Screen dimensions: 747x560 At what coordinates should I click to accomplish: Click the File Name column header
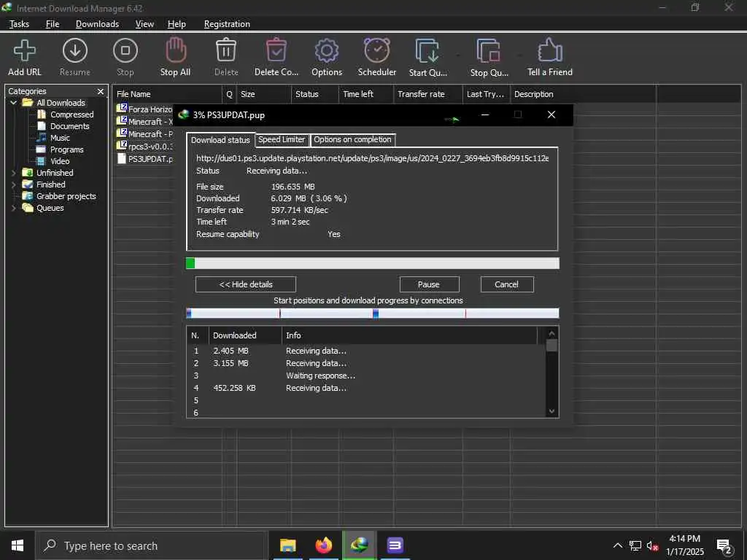pyautogui.click(x=168, y=94)
